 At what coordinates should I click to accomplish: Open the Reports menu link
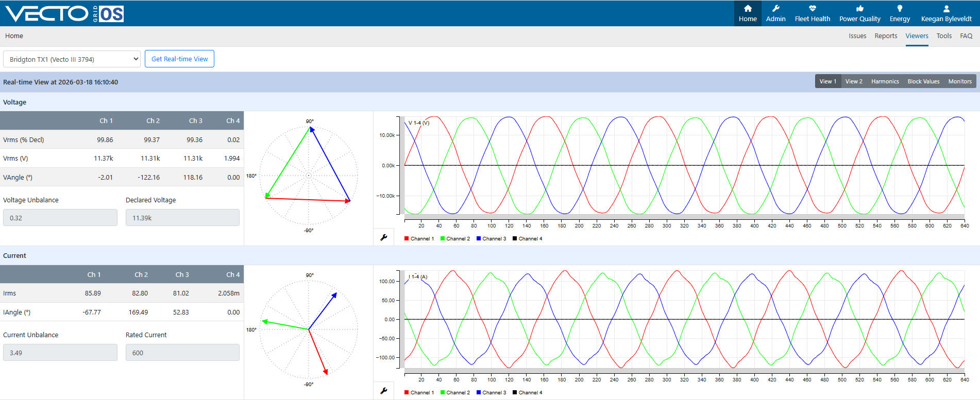pyautogui.click(x=886, y=36)
